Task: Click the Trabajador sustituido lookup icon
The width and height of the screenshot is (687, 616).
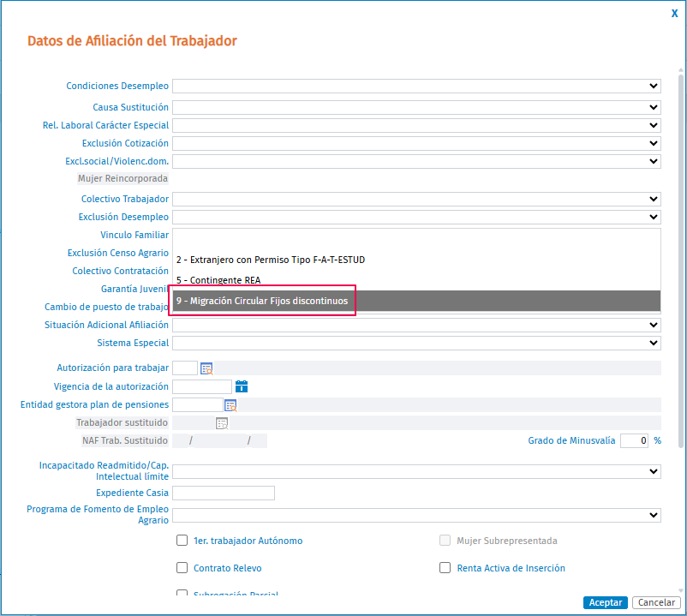Action: pos(222,423)
